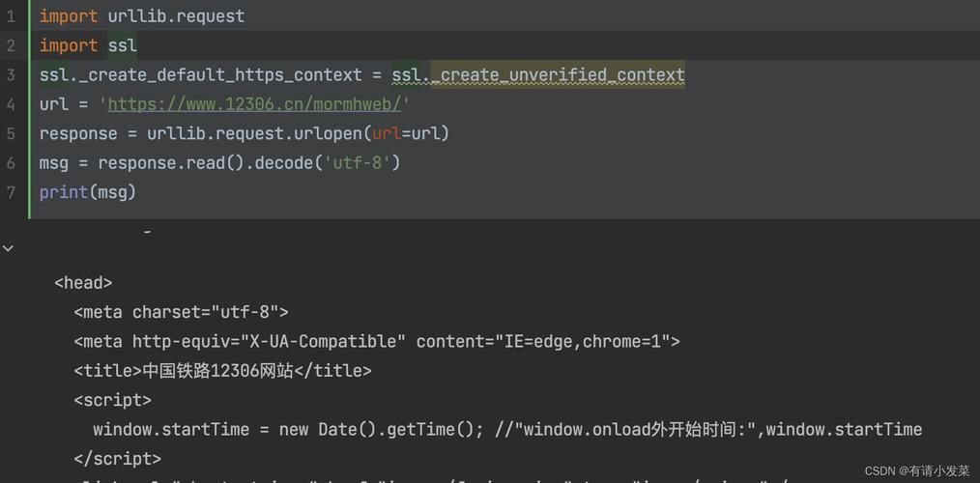This screenshot has height=483, width=980.
Task: Click line number 4 in gutter
Action: [11, 103]
